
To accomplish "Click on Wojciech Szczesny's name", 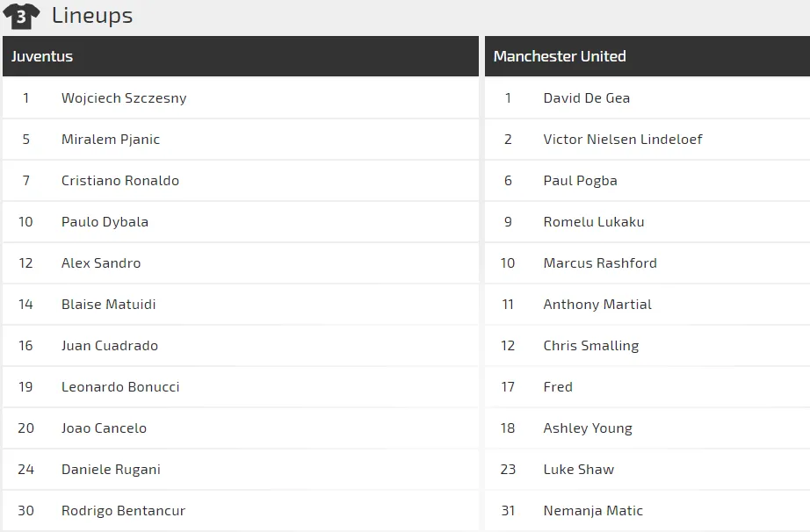I will 124,98.
